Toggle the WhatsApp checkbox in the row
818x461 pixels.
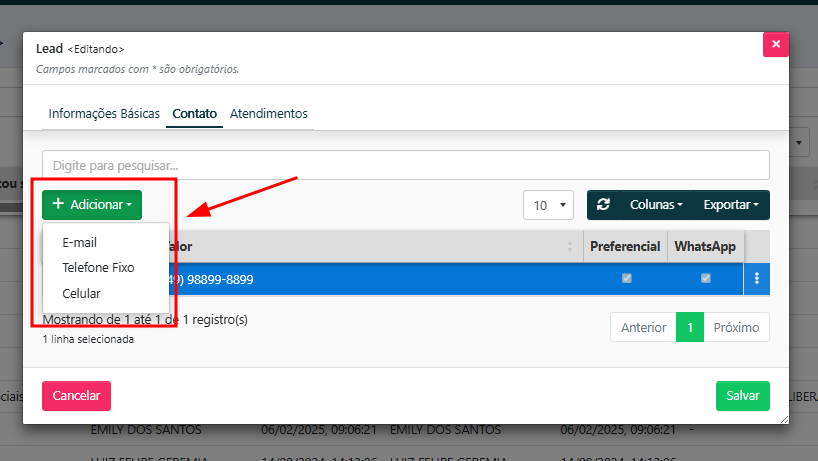click(x=705, y=279)
